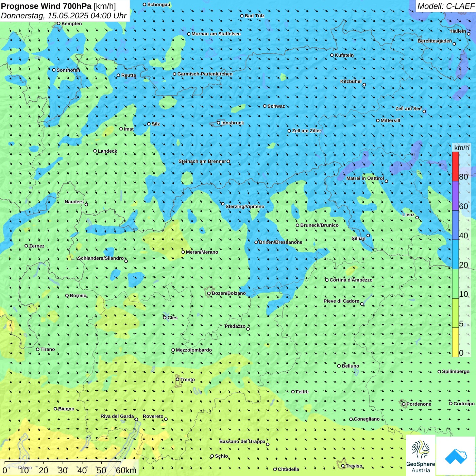Click the 'Mezzolombardo' label
This screenshot has width=476, height=476.
tap(194, 350)
